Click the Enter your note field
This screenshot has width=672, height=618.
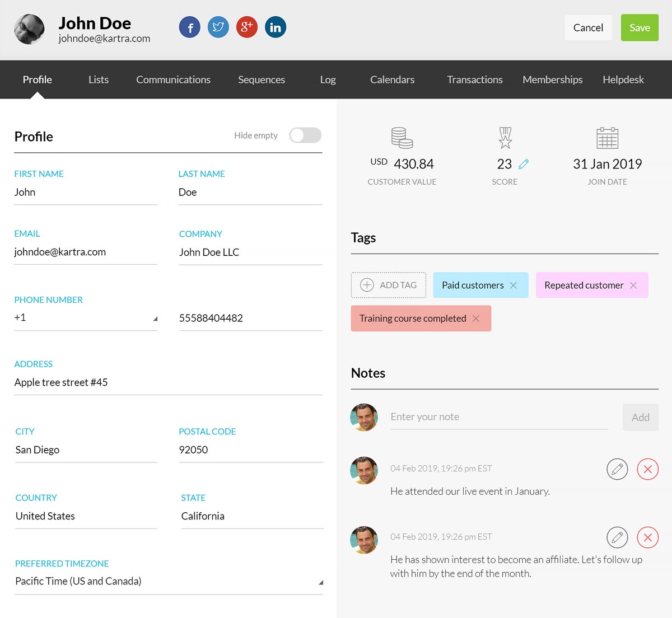tap(498, 417)
